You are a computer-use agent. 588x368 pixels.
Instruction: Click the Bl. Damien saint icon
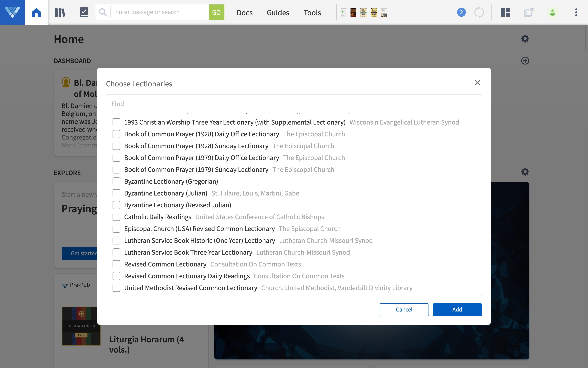[66, 82]
